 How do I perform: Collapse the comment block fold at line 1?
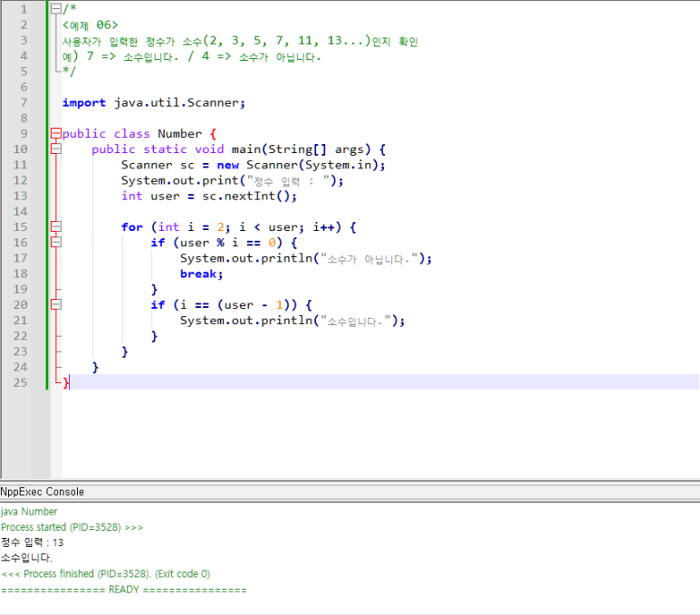point(56,9)
